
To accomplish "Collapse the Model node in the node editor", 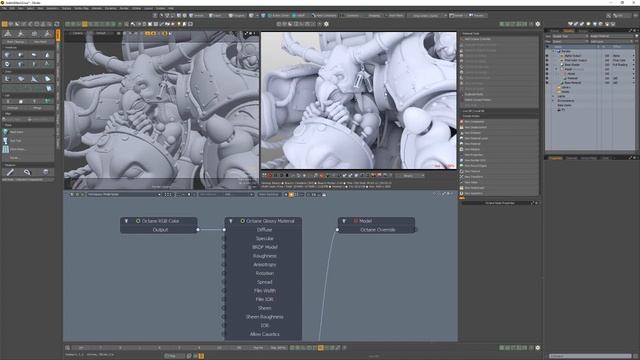I will pyautogui.click(x=344, y=221).
